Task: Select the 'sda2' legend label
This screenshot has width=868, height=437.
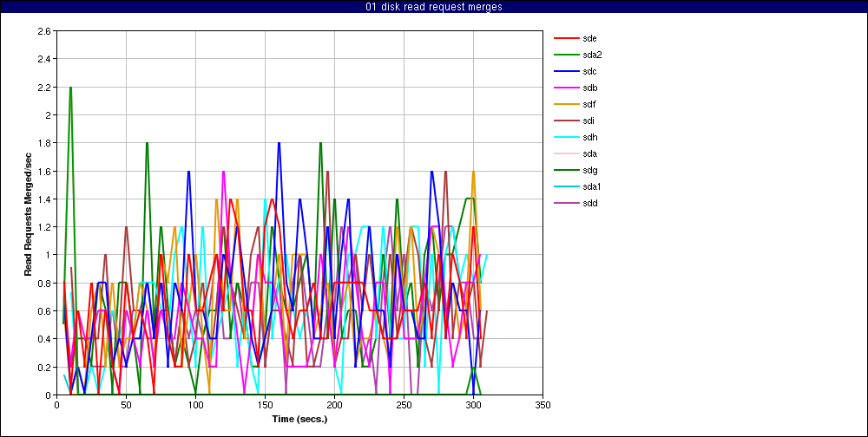Action: (592, 55)
